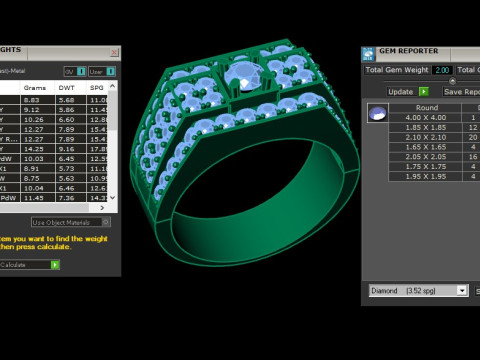Select the round gem thumbnail in Gem Reporter
480x360 pixels.
[378, 113]
